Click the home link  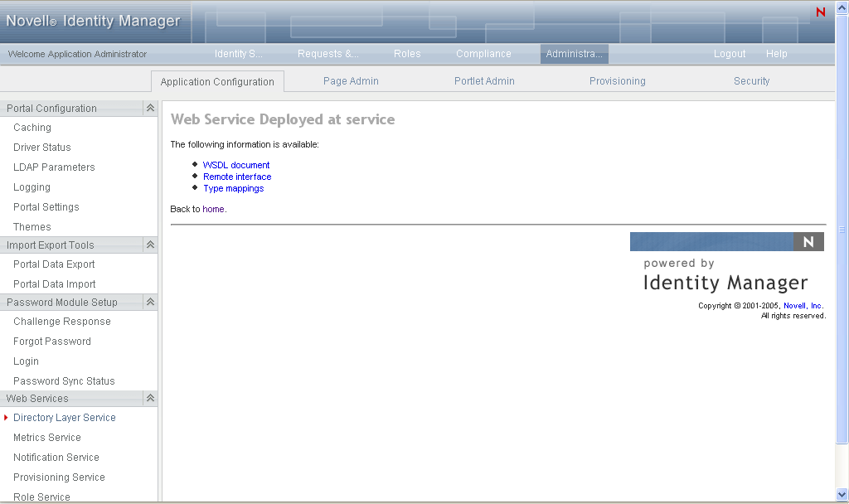pos(213,209)
